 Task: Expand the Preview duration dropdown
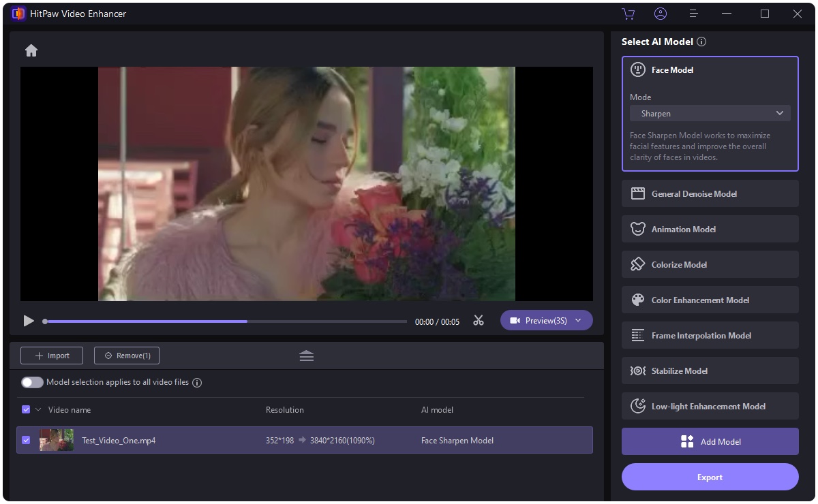point(578,320)
